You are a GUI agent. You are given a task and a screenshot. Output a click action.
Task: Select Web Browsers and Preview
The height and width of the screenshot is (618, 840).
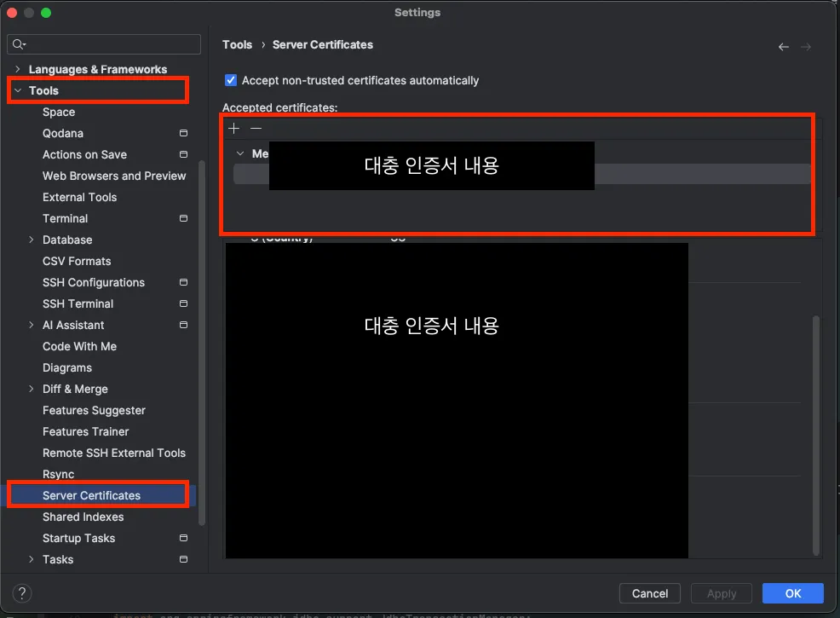[114, 176]
